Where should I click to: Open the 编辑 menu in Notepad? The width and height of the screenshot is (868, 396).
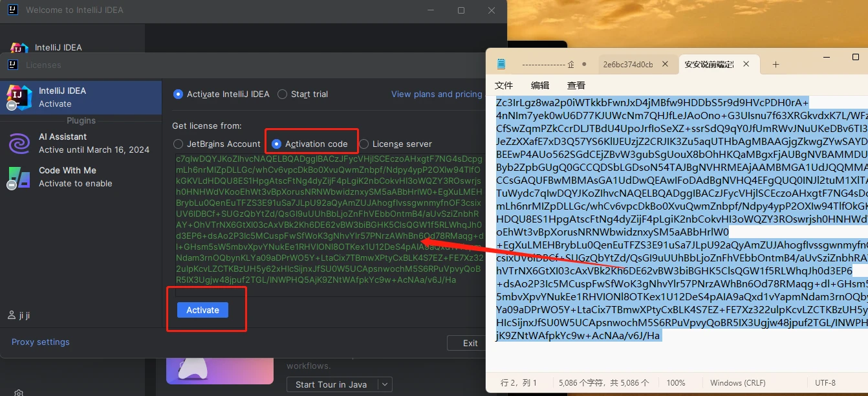pyautogui.click(x=540, y=85)
